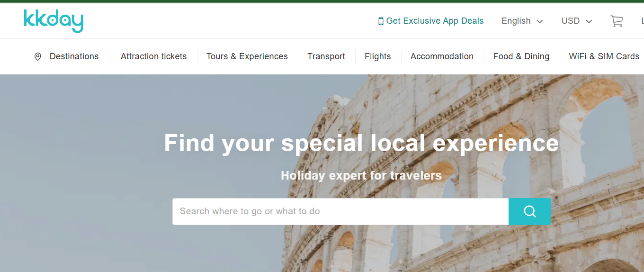Click the teal search magnifier button
Viewport: 644px width, 272px height.
(529, 211)
